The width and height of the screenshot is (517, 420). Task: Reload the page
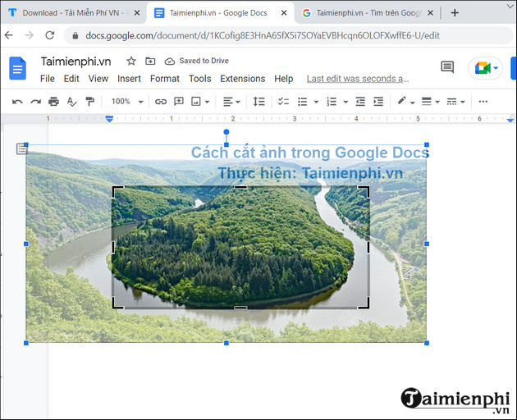50,35
